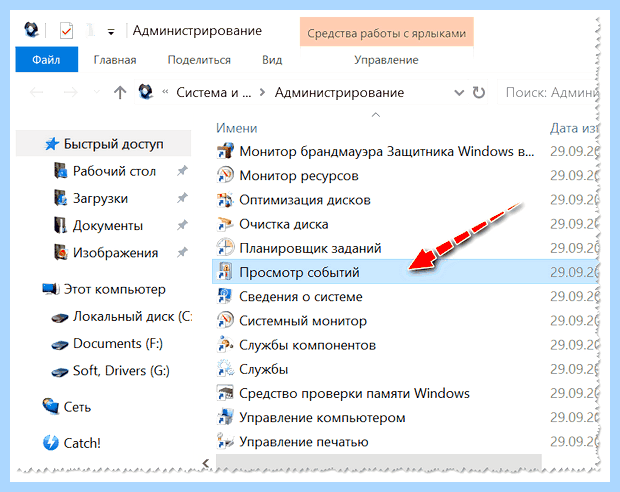Image resolution: width=620 pixels, height=492 pixels.
Task: Switch to the Вид ribbon tab
Action: pyautogui.click(x=272, y=60)
